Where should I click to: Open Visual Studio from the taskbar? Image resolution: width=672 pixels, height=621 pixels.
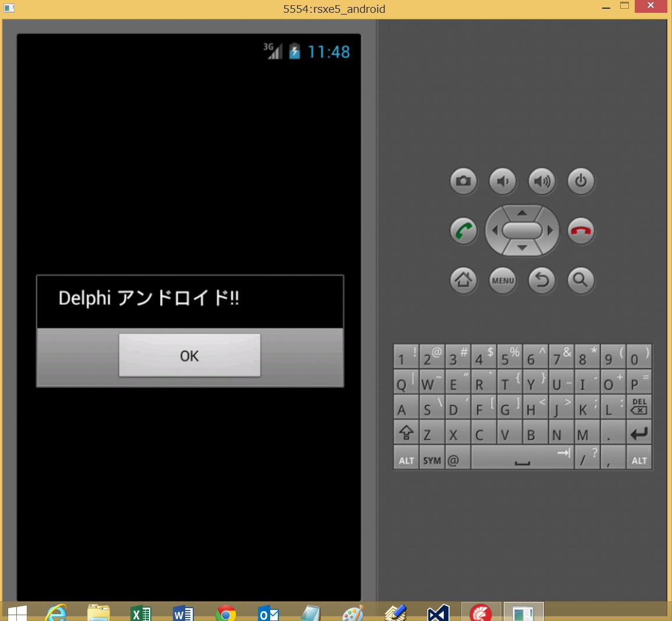[x=438, y=613]
